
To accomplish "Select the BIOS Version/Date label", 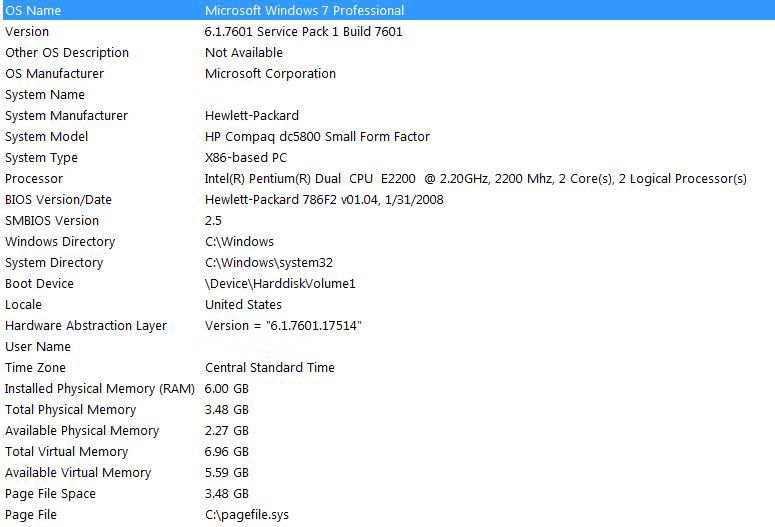I will [58, 200].
